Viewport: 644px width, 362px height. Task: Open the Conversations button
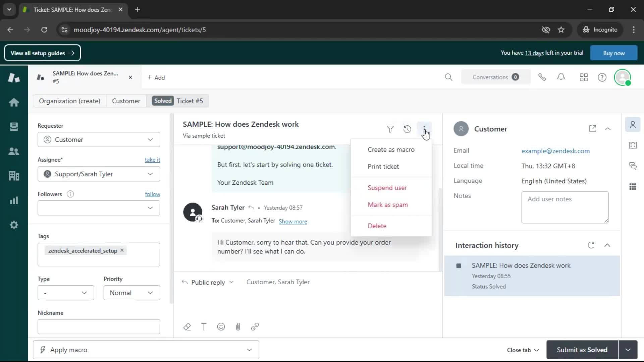pyautogui.click(x=496, y=77)
